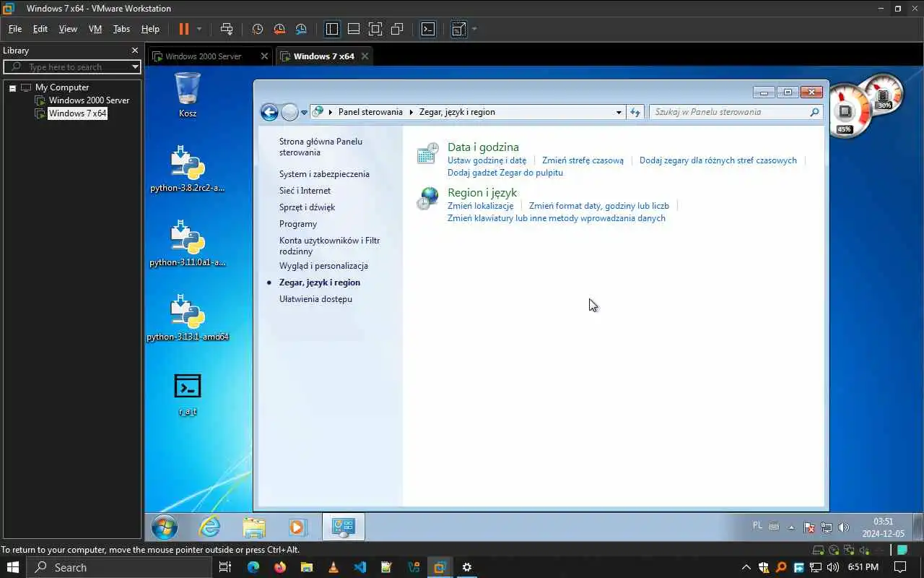924x578 pixels.
Task: Show hidden icons arrow in Windows 7 tray
Action: pyautogui.click(x=791, y=527)
